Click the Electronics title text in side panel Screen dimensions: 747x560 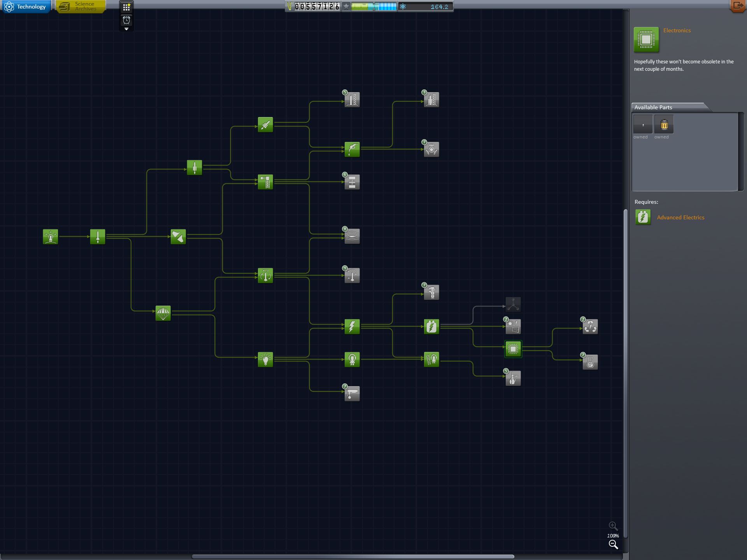pos(677,30)
